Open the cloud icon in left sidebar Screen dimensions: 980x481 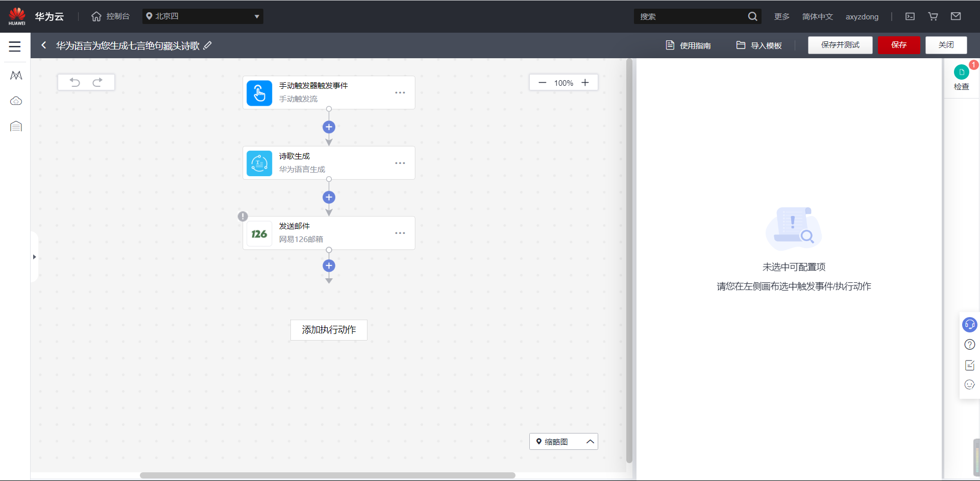[16, 101]
